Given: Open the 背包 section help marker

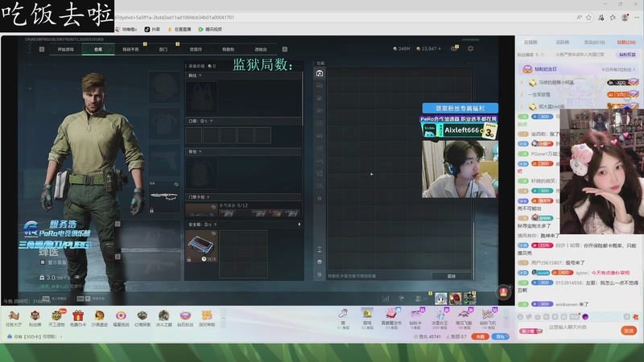Looking at the screenshot, I should point(200,152).
